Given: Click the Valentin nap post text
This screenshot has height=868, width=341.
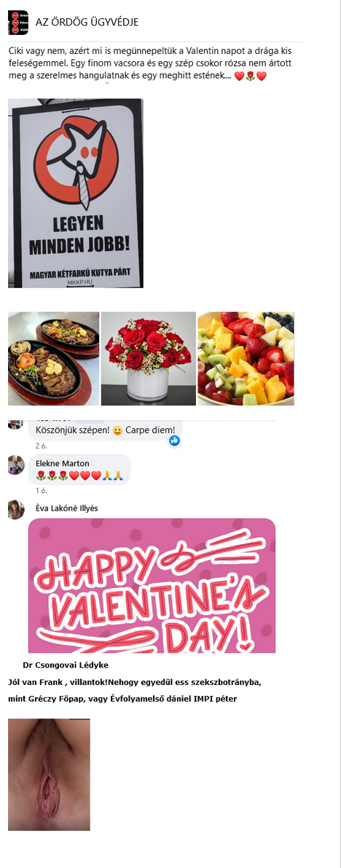Looking at the screenshot, I should [150, 63].
